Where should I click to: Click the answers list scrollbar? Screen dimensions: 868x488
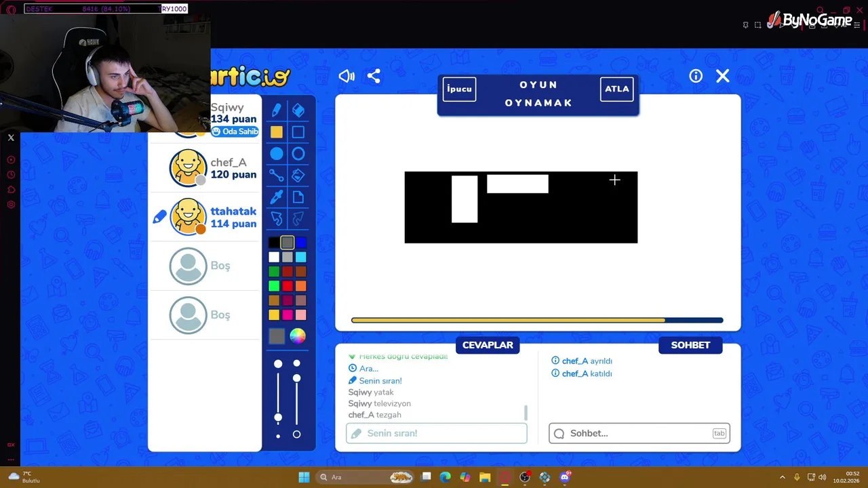point(526,413)
